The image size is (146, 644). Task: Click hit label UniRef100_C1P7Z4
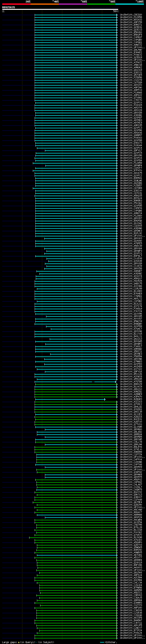tap(131, 454)
